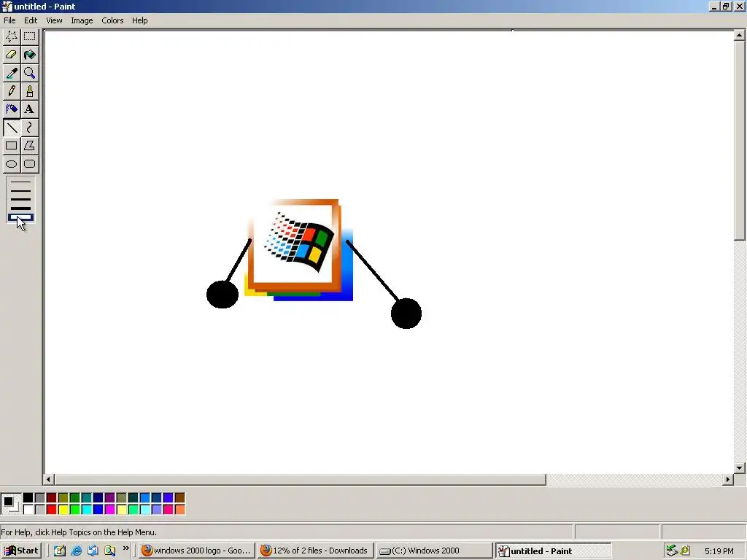Pick the Fill With Color bucket tool
The height and width of the screenshot is (560, 747).
[29, 54]
